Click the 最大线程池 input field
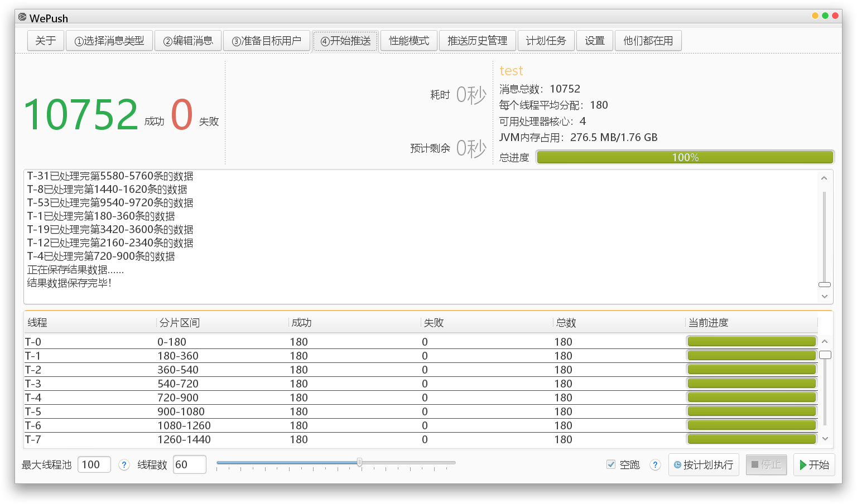 (x=94, y=464)
